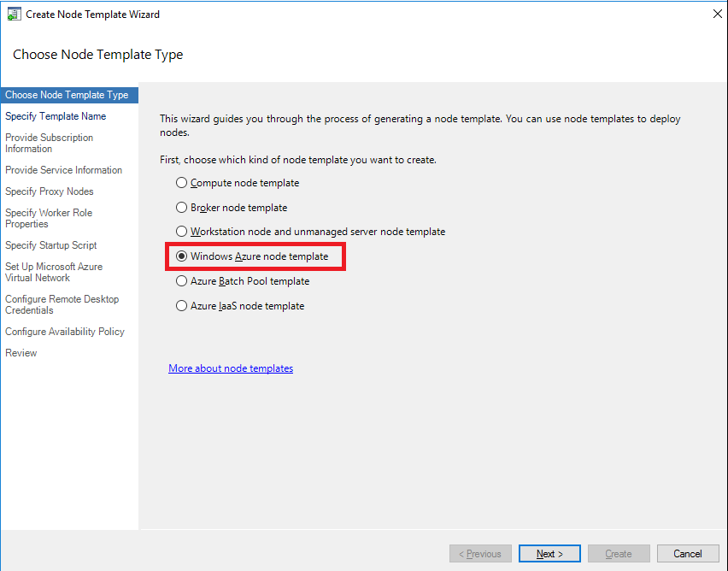Open Provide Service Information step
The width and height of the screenshot is (728, 571).
63,170
